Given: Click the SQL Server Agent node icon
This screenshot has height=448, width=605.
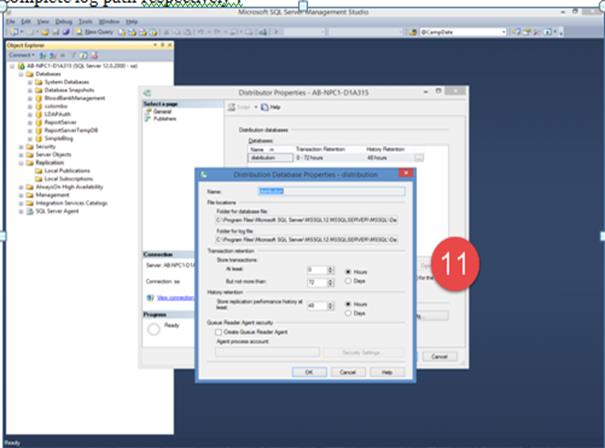Looking at the screenshot, I should [30, 211].
